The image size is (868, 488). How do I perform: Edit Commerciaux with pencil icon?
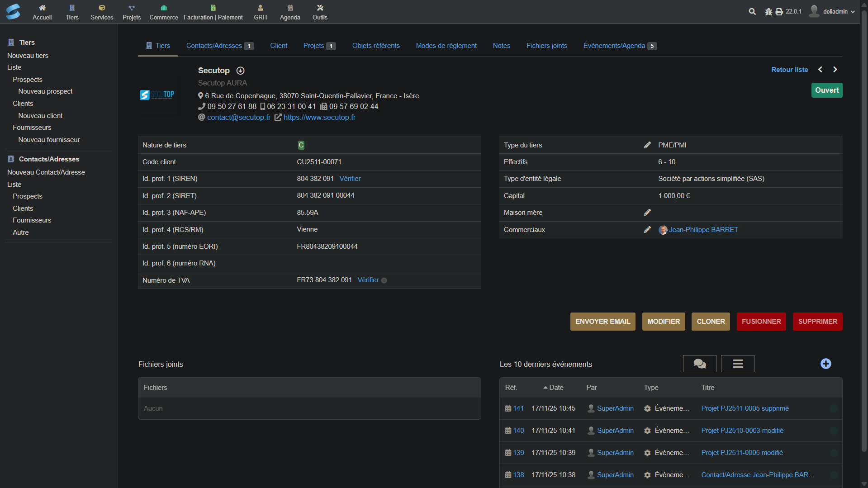647,230
